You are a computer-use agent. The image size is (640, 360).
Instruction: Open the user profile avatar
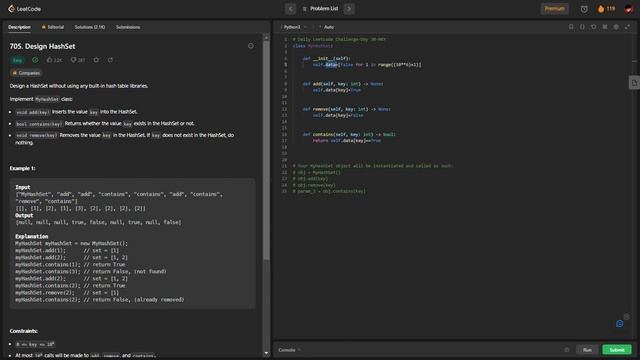629,9
